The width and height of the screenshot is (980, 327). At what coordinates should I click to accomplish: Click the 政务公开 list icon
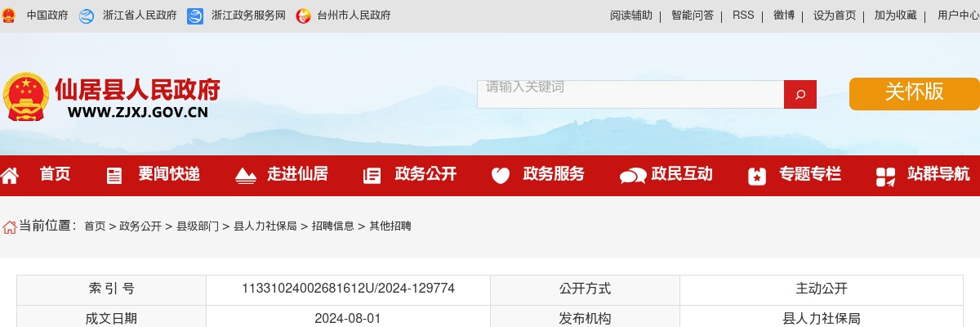pyautogui.click(x=372, y=176)
